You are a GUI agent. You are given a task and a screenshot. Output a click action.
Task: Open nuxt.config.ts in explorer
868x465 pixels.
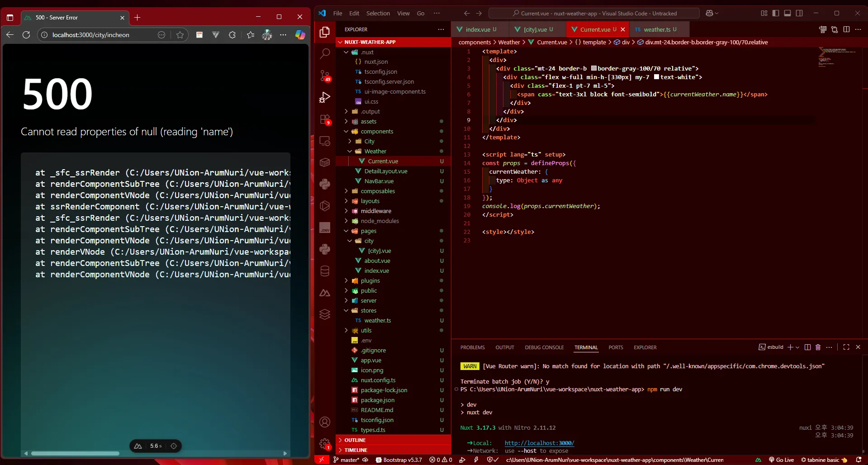tap(393, 380)
